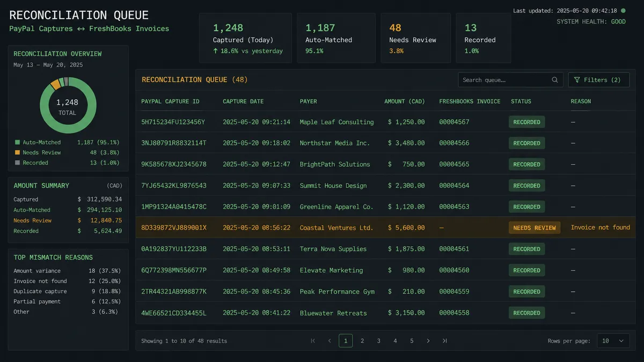Screen dimensions: 644x362
Task: Click Amount variance mismatch reason
Action: (x=37, y=271)
